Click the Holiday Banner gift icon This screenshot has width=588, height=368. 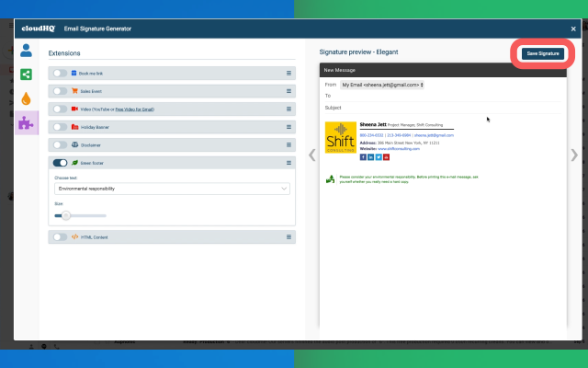(74, 127)
